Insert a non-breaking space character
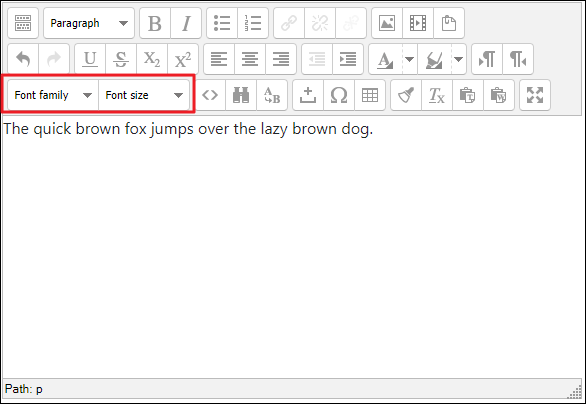The image size is (586, 404). coord(308,95)
